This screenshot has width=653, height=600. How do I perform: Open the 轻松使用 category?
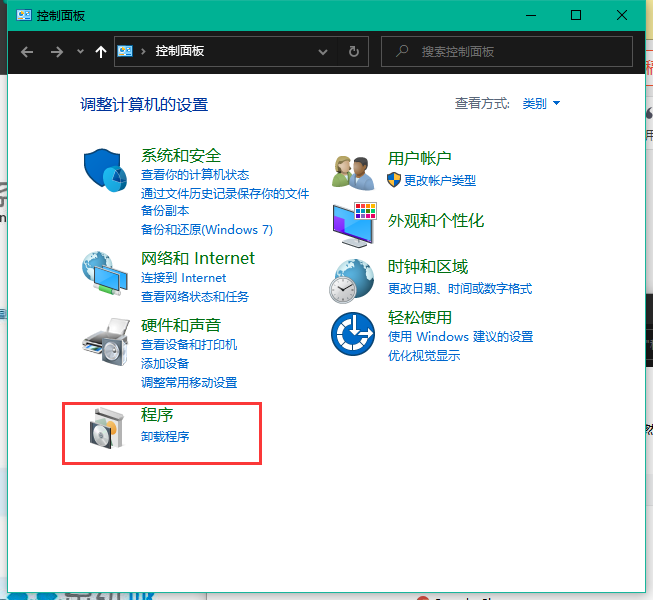click(420, 317)
